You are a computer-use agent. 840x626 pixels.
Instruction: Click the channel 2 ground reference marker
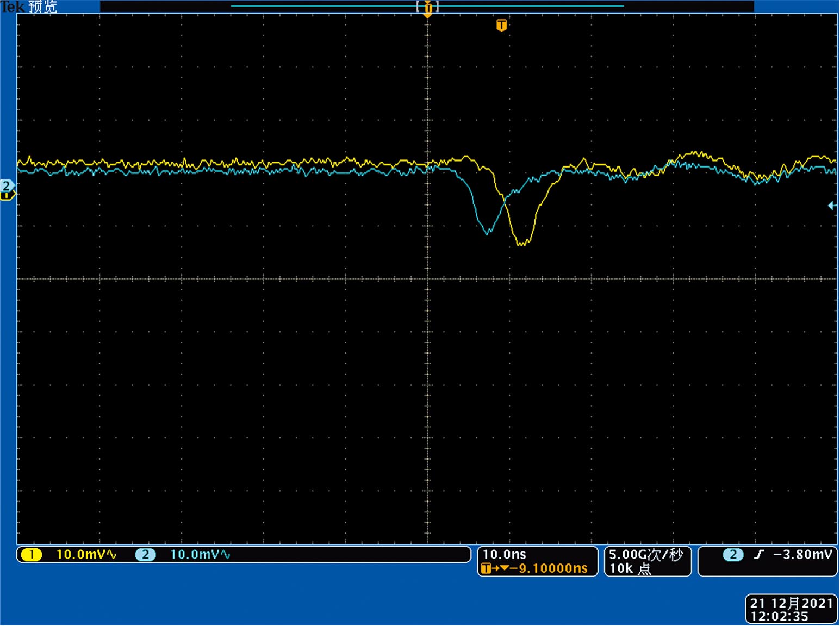tap(7, 187)
